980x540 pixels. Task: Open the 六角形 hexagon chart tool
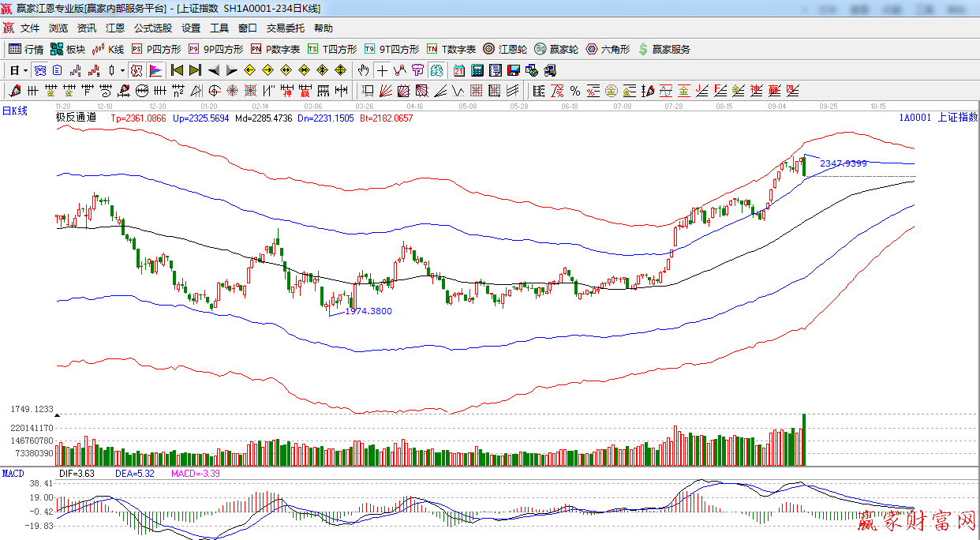pyautogui.click(x=608, y=49)
